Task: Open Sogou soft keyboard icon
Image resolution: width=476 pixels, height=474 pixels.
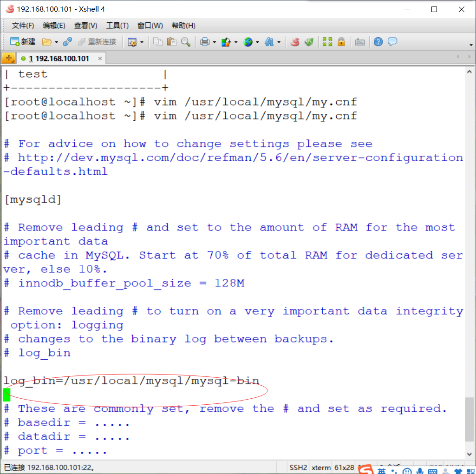Action: pos(433,471)
